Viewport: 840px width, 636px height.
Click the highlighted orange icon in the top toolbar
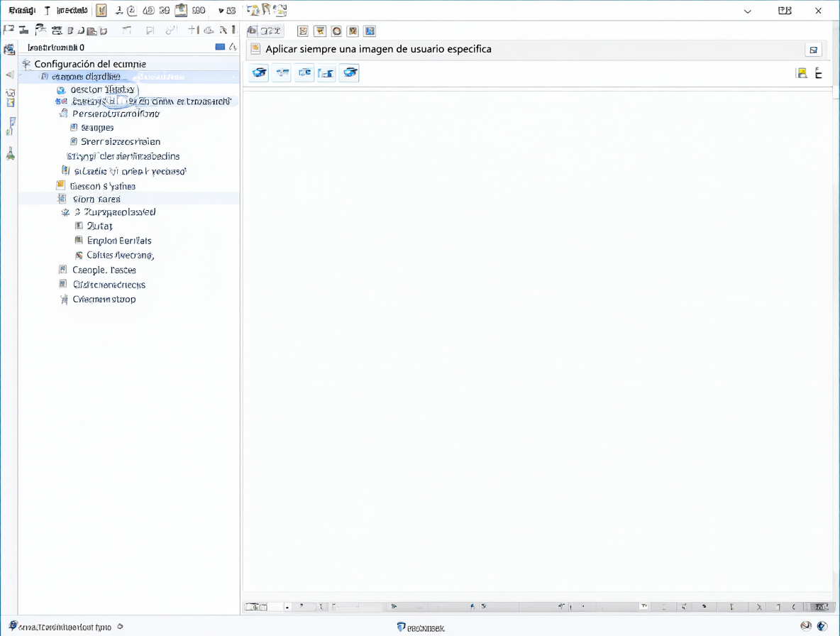101,10
